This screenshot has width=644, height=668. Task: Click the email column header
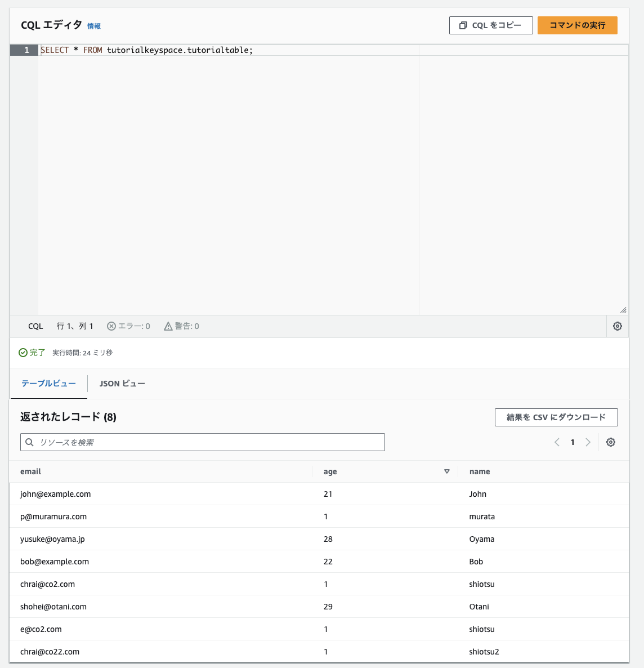coord(30,471)
